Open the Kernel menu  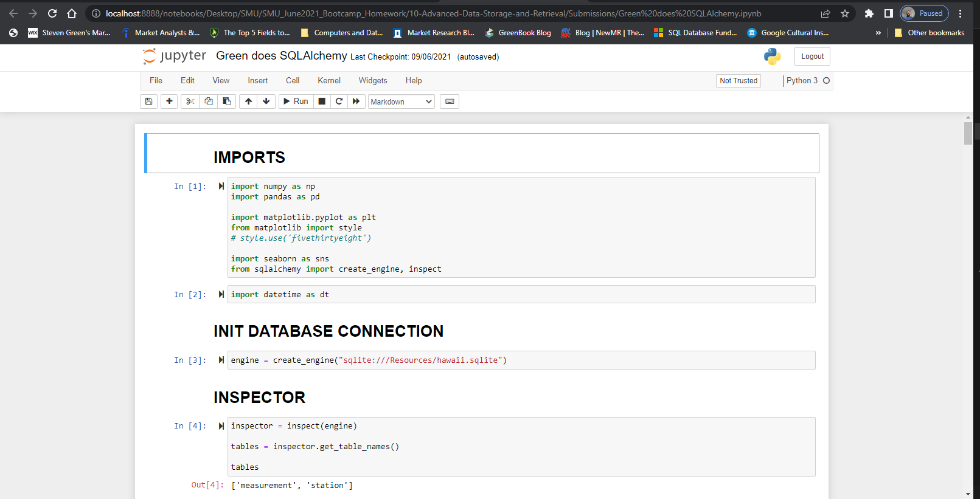(x=329, y=81)
